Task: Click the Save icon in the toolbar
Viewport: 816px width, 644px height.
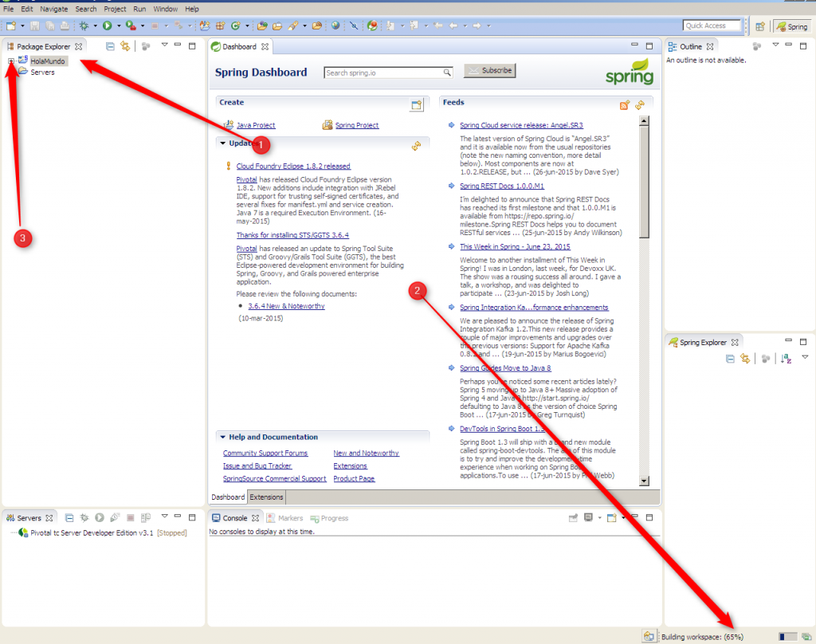Action: 33,25
